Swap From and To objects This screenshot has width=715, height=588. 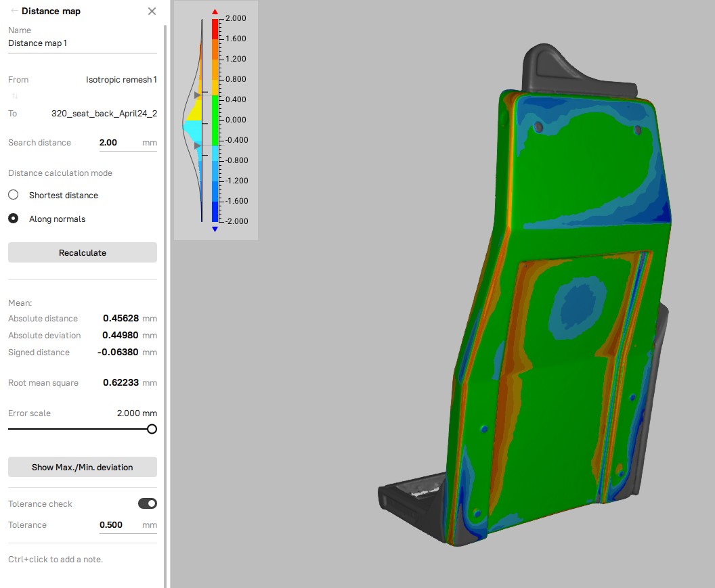click(15, 96)
